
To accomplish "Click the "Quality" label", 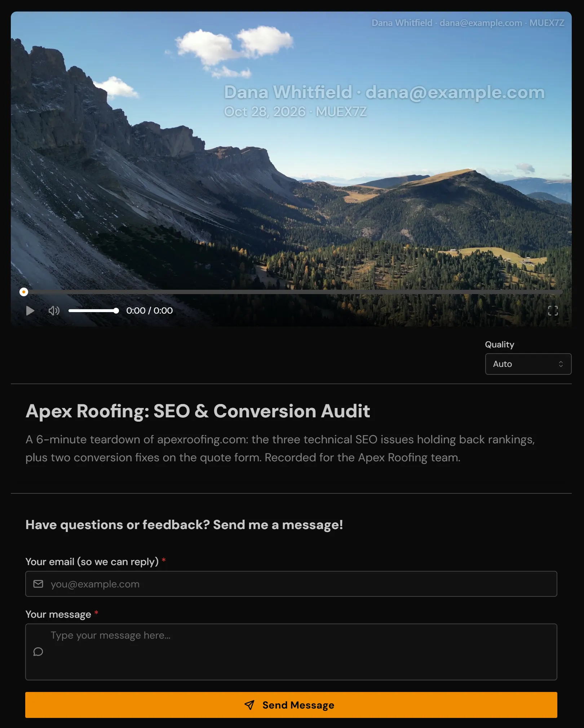I will [x=500, y=345].
